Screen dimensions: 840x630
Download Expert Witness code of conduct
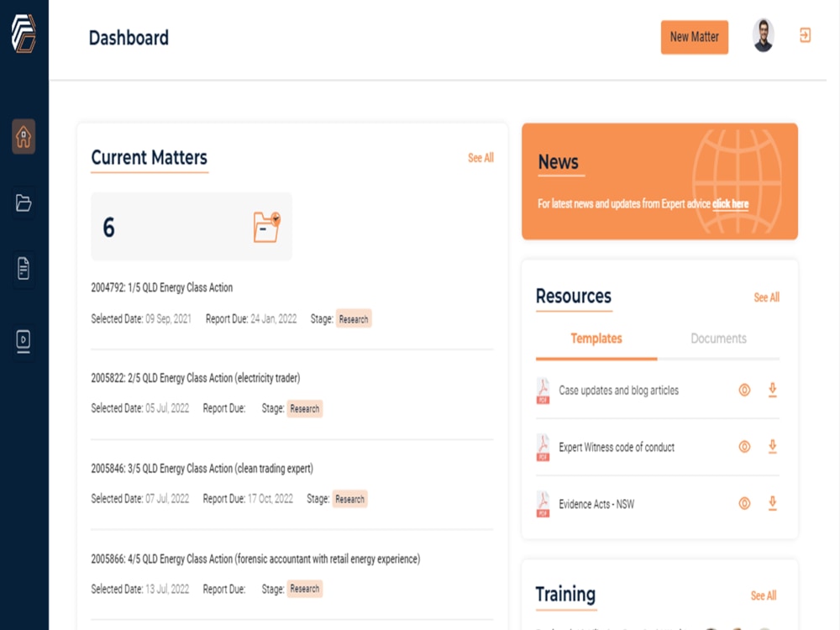click(773, 446)
